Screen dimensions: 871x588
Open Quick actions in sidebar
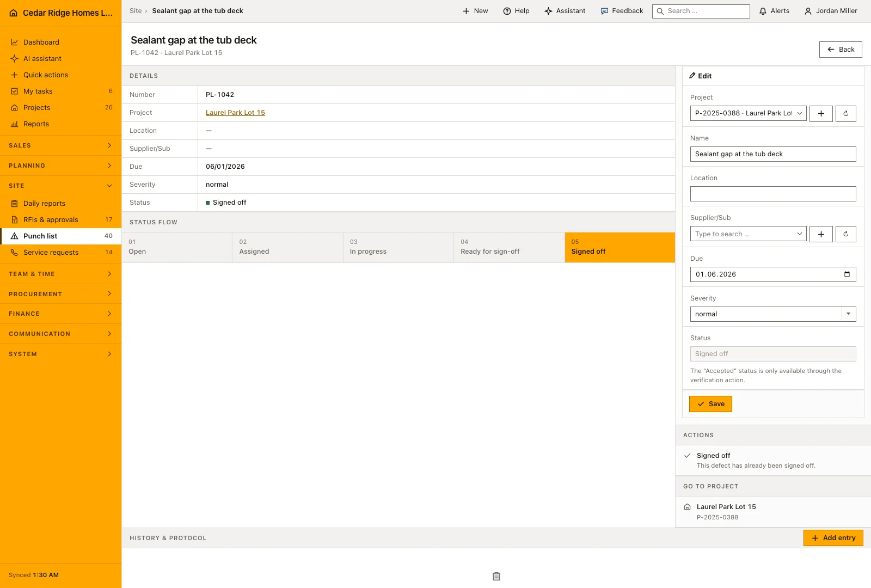coord(60,75)
